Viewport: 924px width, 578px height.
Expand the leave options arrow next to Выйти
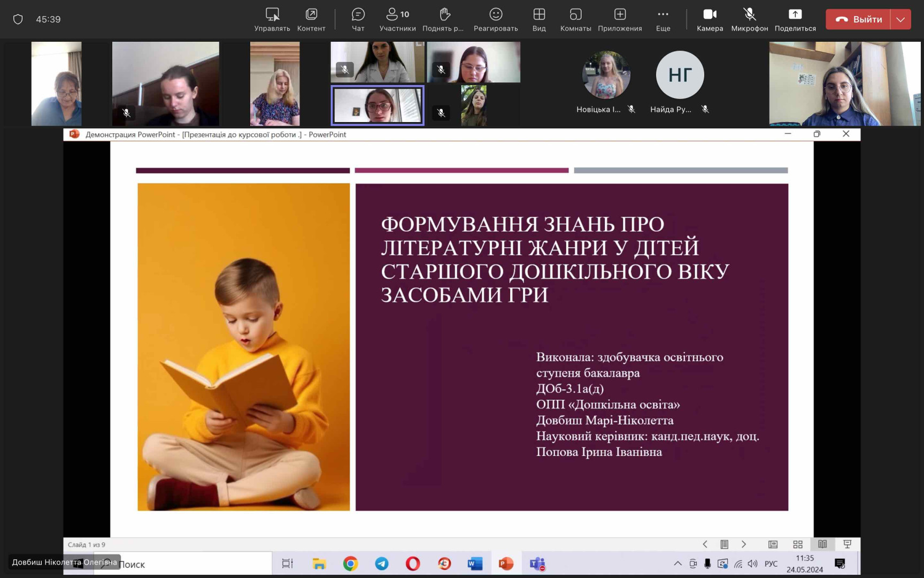(900, 19)
